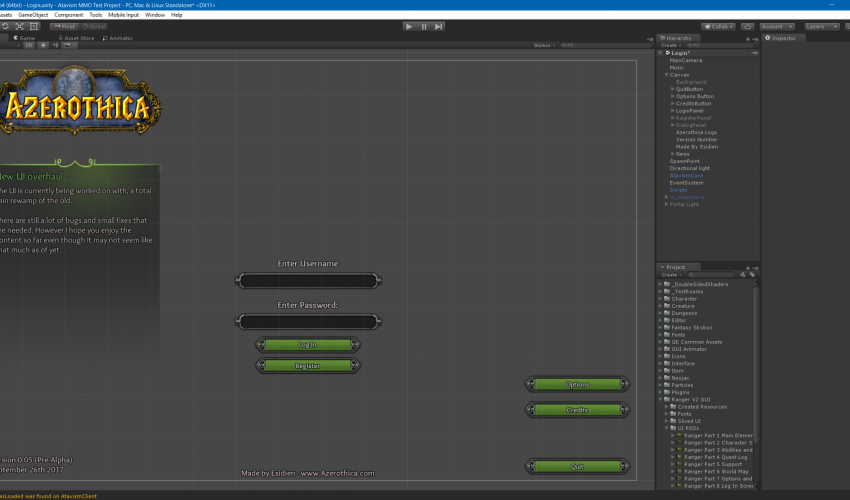Click the Step frame button
This screenshot has height=500, width=850.
[439, 27]
